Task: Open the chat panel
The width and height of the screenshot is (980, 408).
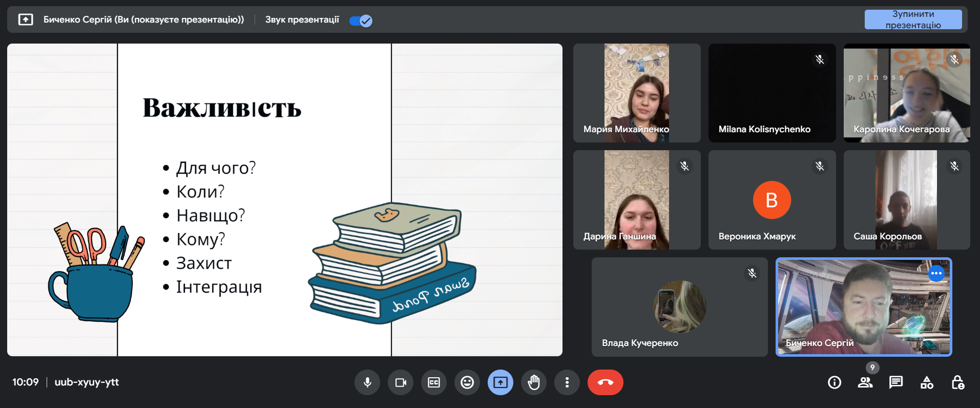Action: 896,382
